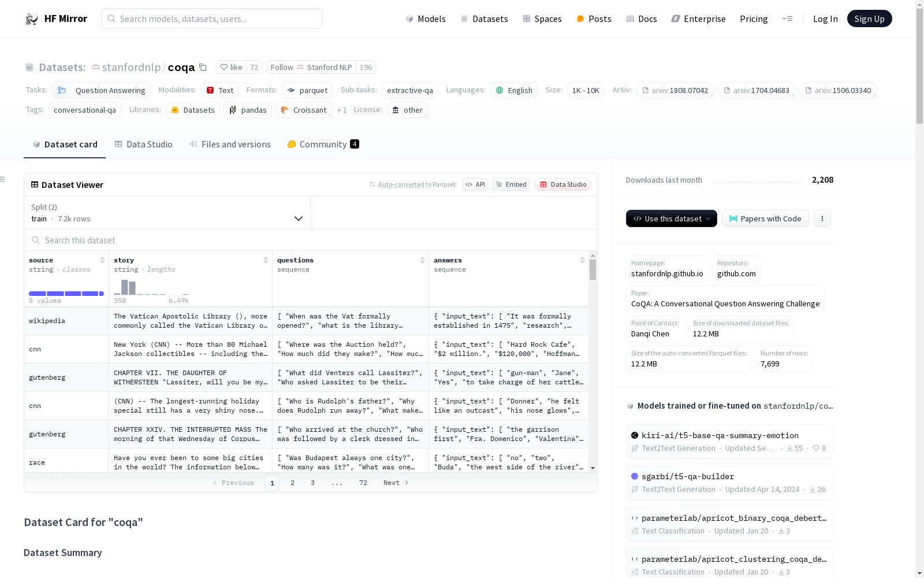
Task: Open Enterprise in top navigation
Action: 698,18
